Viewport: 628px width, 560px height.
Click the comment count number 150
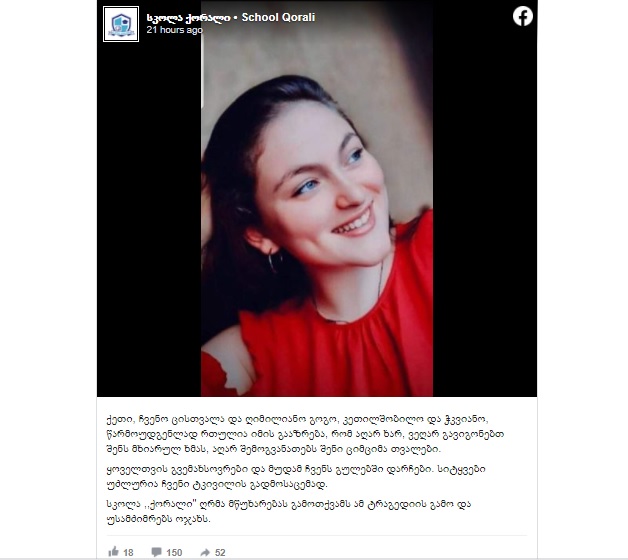click(x=174, y=553)
